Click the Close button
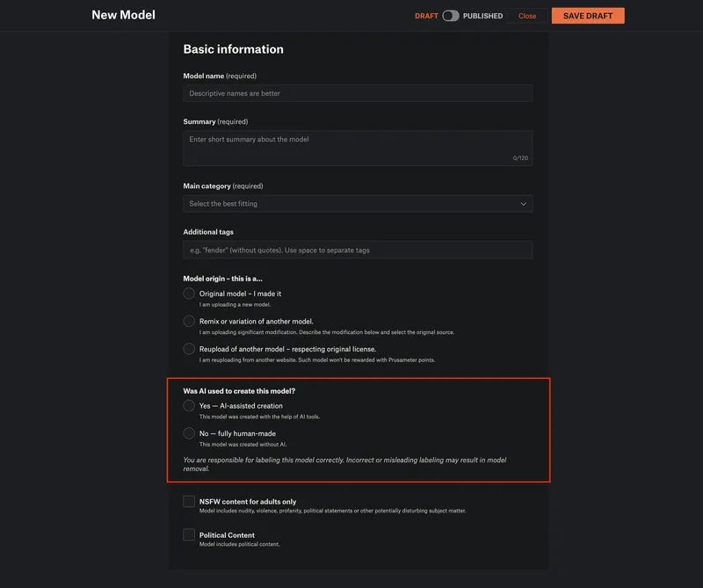This screenshot has height=588, width=703. point(526,16)
